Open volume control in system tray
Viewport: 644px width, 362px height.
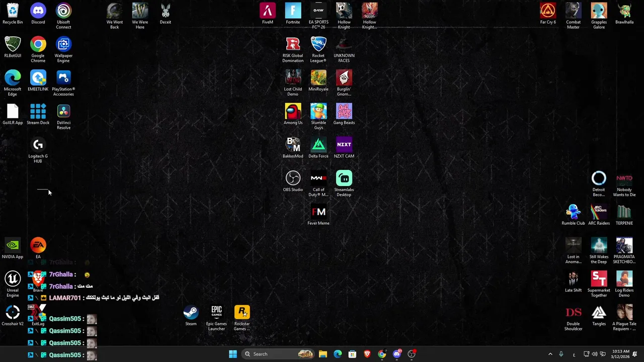pyautogui.click(x=595, y=354)
